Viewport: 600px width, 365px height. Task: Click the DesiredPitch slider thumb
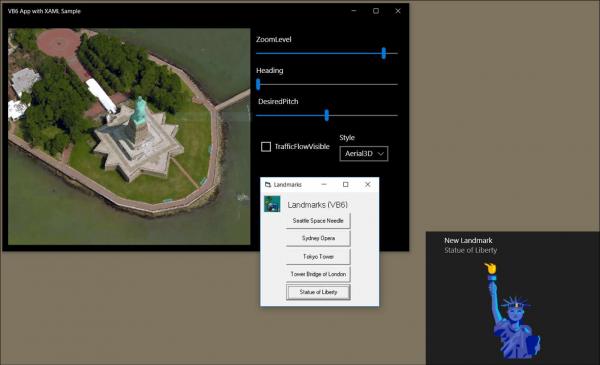click(x=326, y=115)
